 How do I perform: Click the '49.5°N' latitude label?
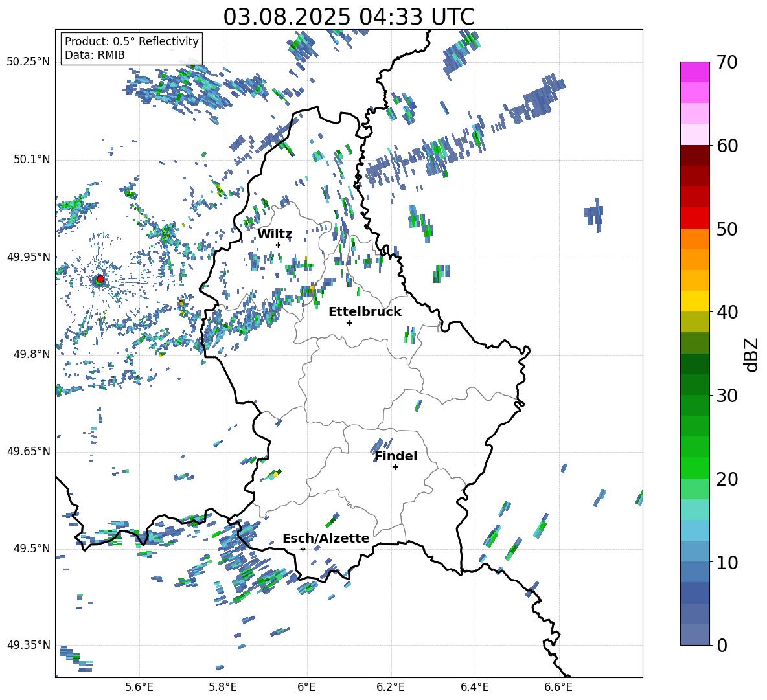[32, 548]
